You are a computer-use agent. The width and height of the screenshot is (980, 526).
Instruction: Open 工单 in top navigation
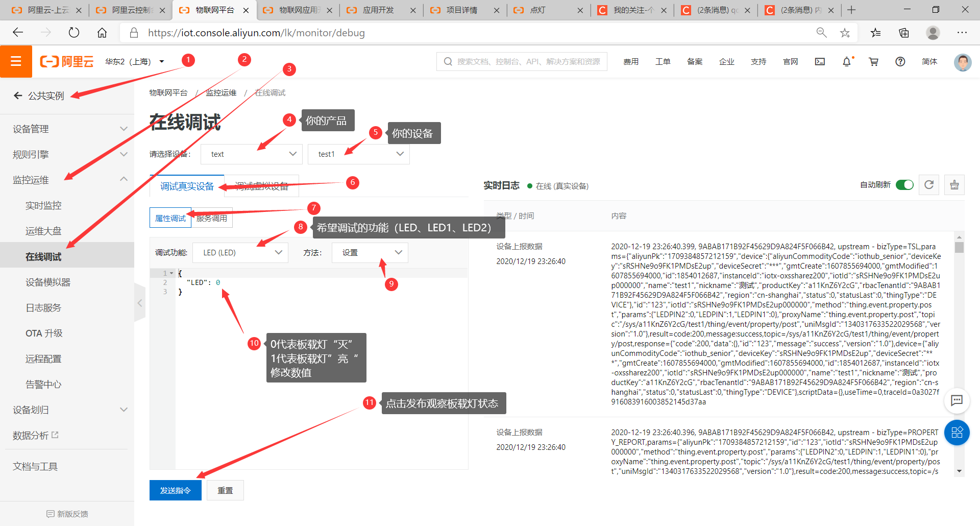tap(663, 61)
